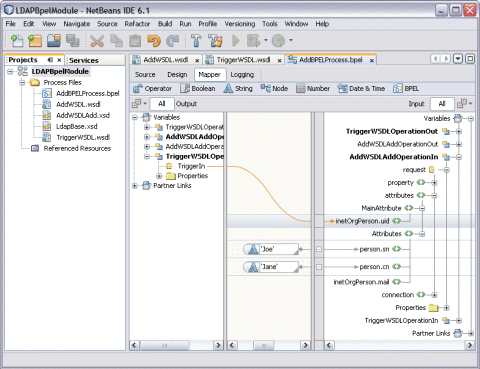Click the Run Main Project play icon
480x369 pixels.
(236, 41)
